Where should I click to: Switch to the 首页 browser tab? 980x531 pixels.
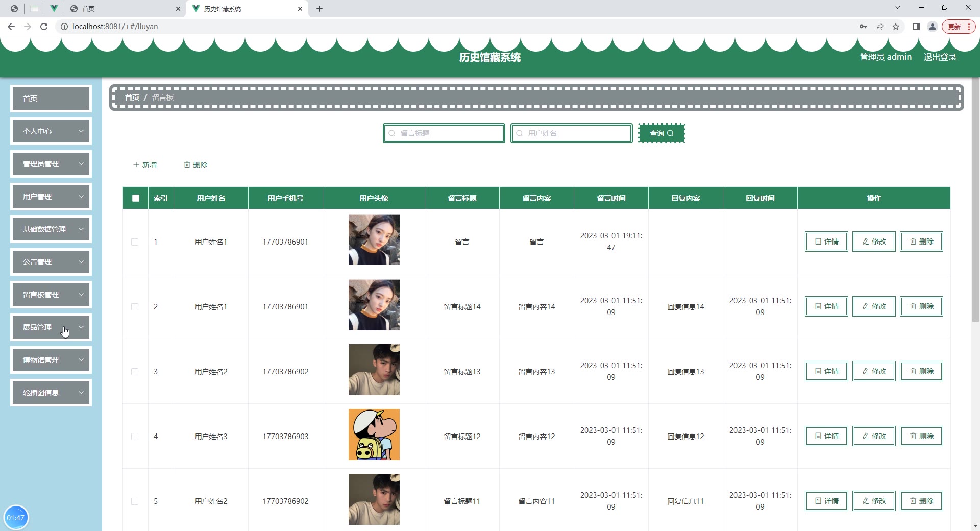click(x=125, y=9)
